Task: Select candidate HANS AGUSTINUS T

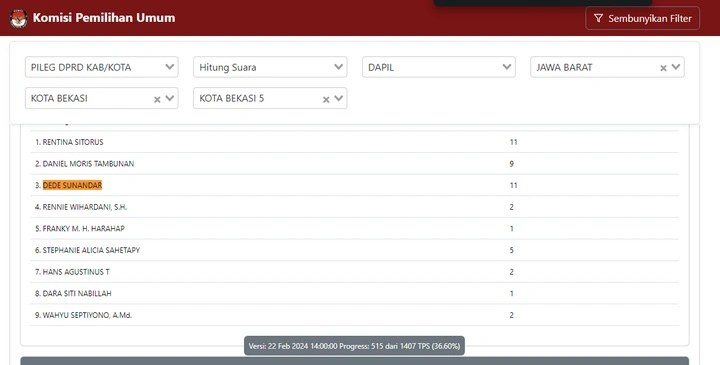Action: [x=354, y=272]
